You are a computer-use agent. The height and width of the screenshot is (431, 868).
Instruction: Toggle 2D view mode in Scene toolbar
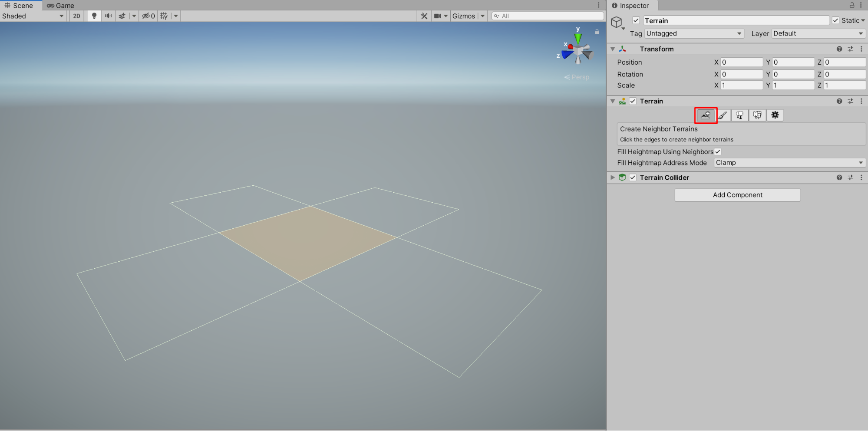76,16
